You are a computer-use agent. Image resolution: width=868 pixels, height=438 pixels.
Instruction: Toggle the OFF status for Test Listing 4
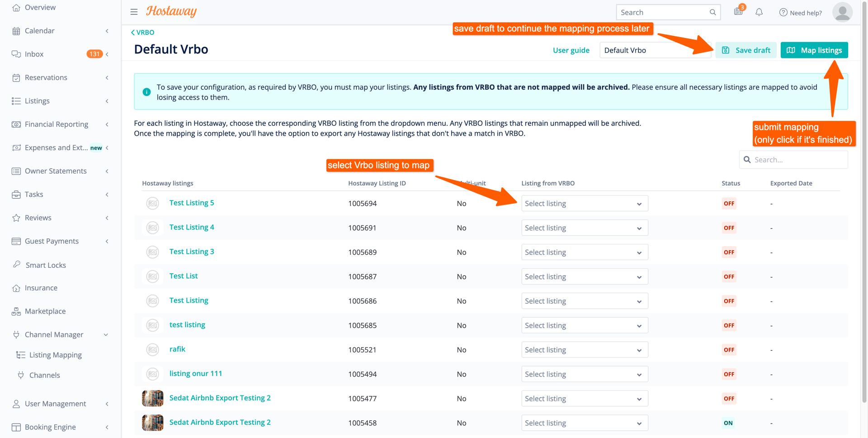[729, 228]
